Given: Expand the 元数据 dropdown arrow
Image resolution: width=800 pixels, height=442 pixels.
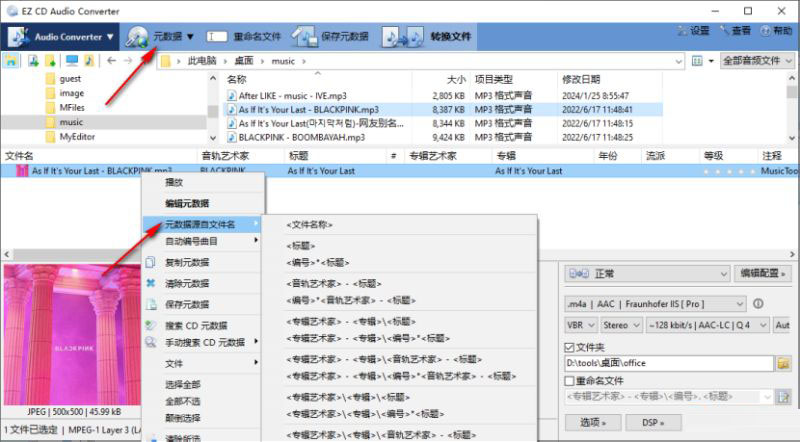Looking at the screenshot, I should pyautogui.click(x=190, y=37).
